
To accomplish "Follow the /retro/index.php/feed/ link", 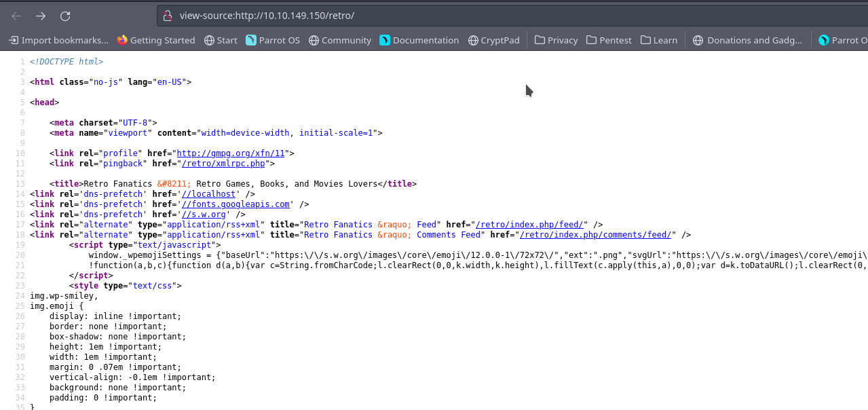I will 530,225.
